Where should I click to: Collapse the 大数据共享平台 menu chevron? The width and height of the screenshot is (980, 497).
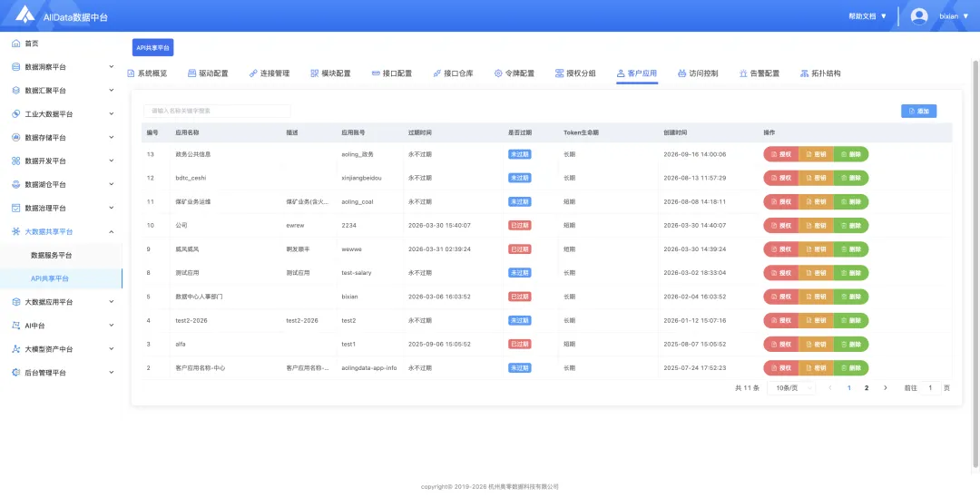[112, 231]
